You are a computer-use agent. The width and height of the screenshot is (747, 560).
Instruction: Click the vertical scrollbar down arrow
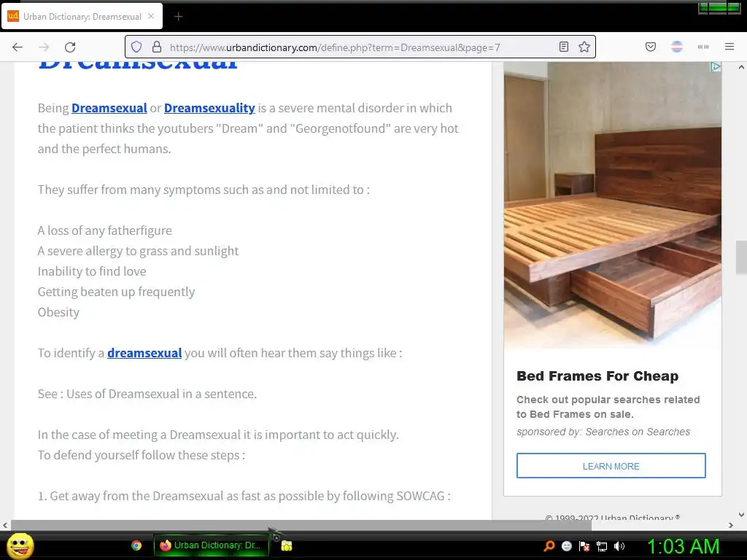click(741, 514)
